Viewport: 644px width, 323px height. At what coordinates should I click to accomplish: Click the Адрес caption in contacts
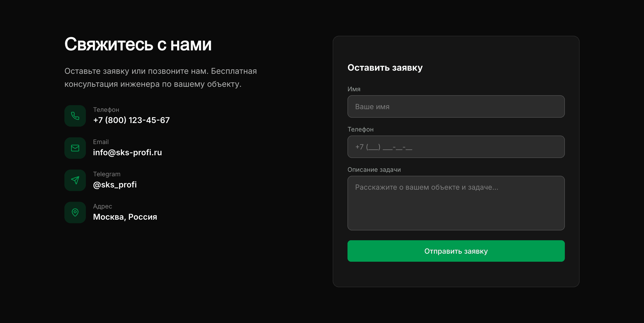[x=102, y=206]
